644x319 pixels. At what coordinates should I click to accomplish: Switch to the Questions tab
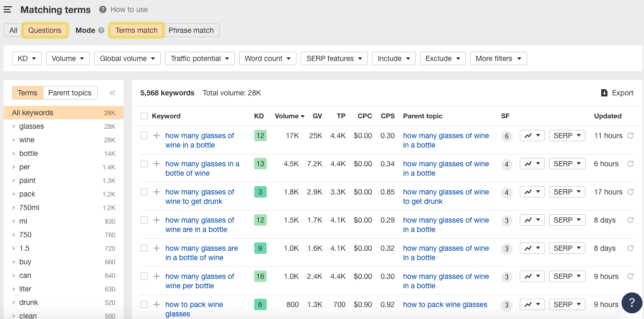point(45,30)
